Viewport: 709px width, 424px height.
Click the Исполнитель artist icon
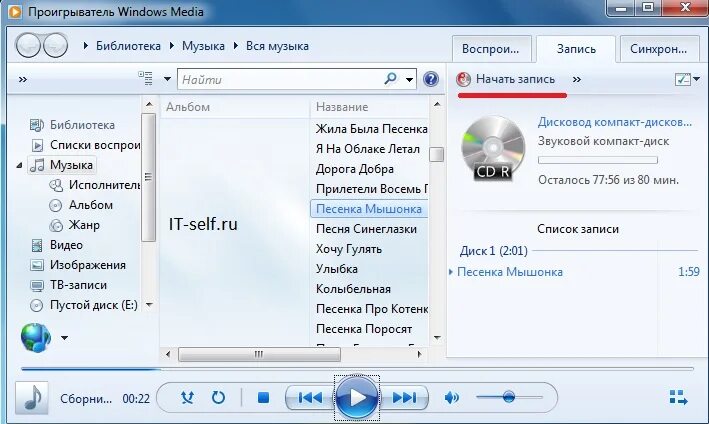56,185
